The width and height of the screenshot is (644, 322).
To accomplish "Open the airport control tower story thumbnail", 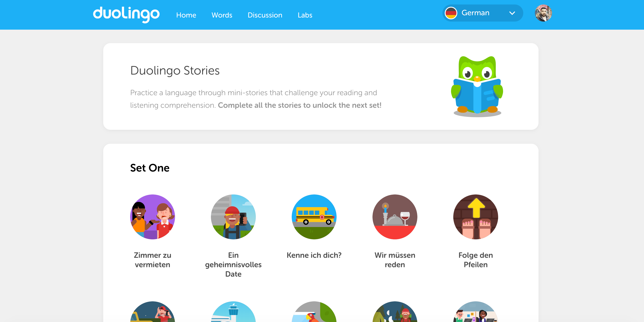I will (233, 312).
